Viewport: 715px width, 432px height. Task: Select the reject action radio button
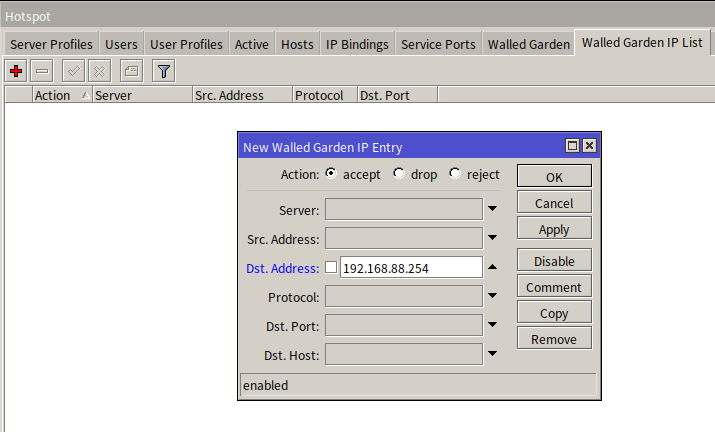455,174
